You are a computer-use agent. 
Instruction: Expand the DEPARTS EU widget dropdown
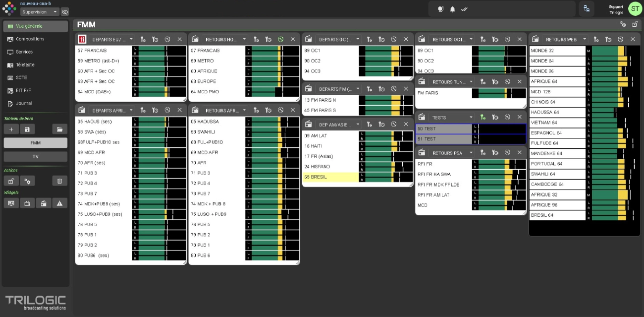[x=131, y=39]
